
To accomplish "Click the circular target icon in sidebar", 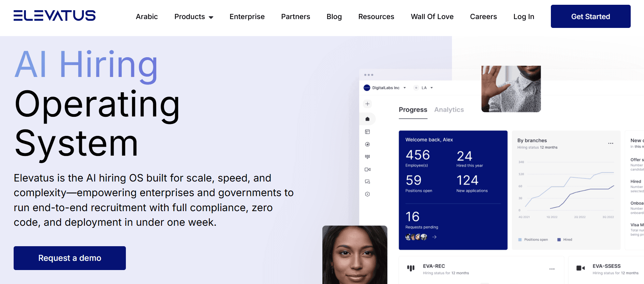I will click(367, 144).
